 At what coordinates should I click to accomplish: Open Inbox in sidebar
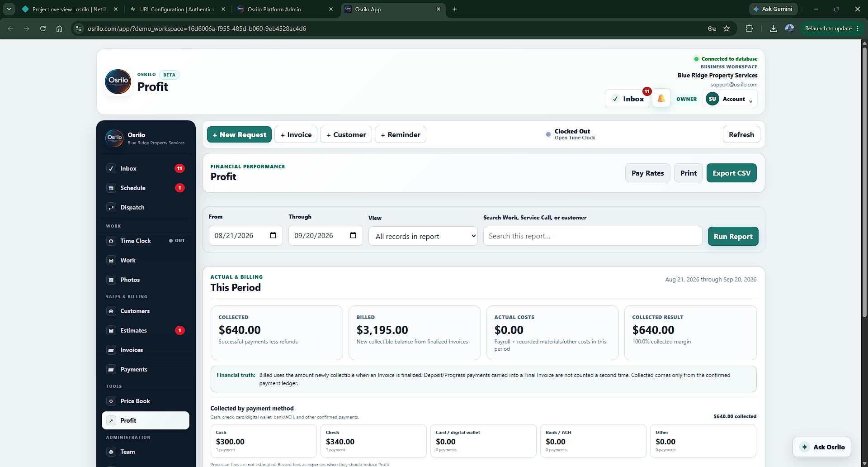point(146,168)
